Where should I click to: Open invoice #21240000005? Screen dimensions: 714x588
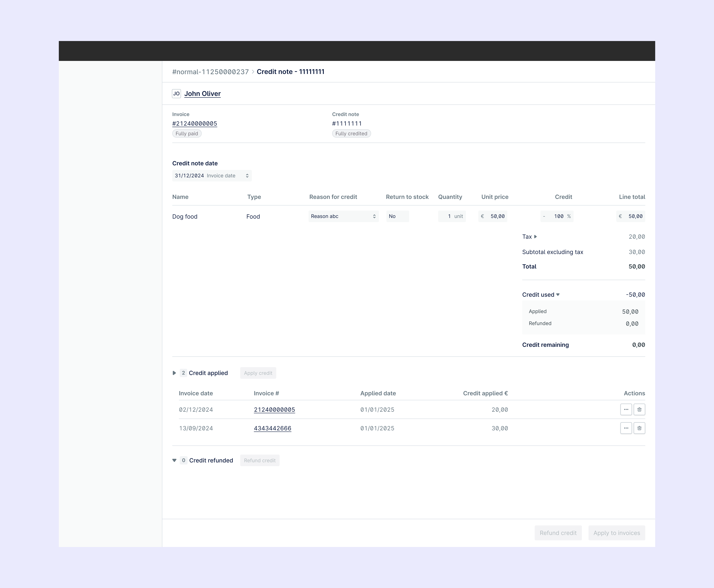coord(194,123)
